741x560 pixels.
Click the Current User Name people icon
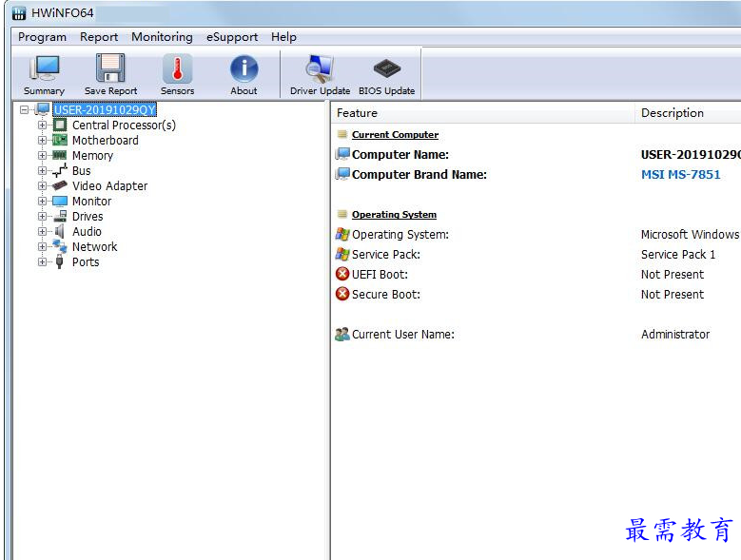(x=342, y=335)
